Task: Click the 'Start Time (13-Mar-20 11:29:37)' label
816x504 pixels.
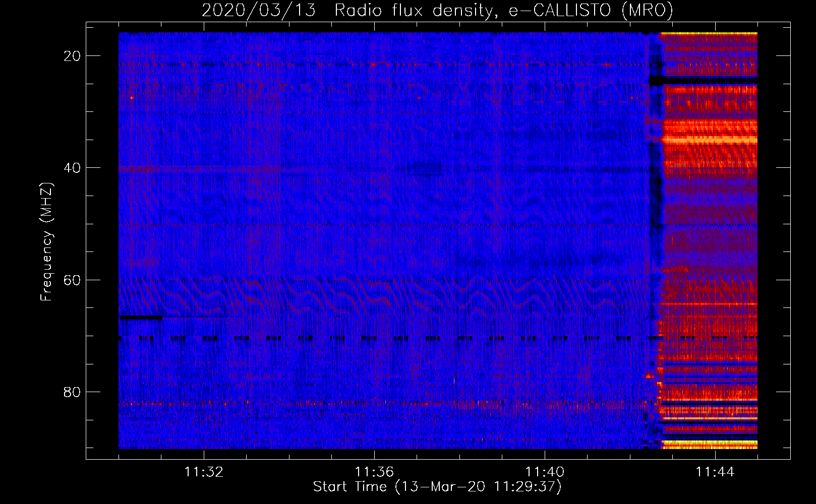Action: coord(437,487)
